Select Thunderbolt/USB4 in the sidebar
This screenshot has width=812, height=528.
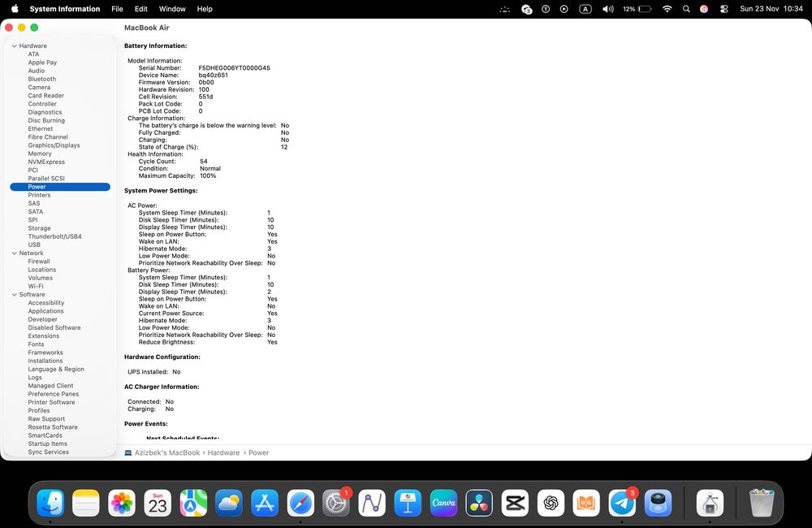click(x=55, y=237)
